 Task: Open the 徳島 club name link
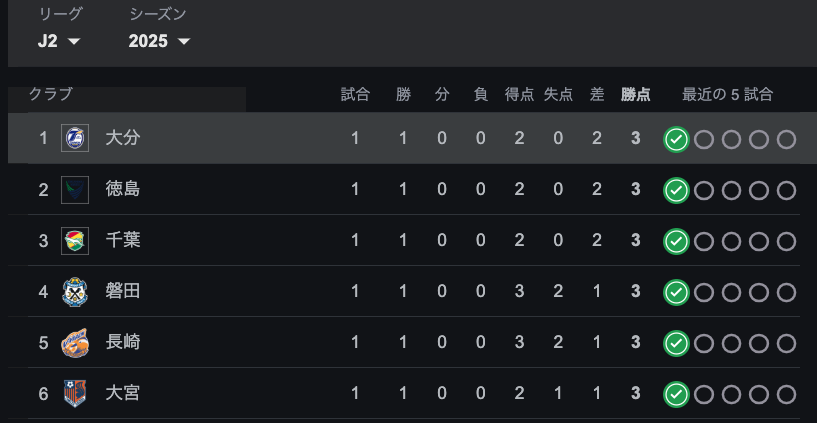pyautogui.click(x=123, y=189)
